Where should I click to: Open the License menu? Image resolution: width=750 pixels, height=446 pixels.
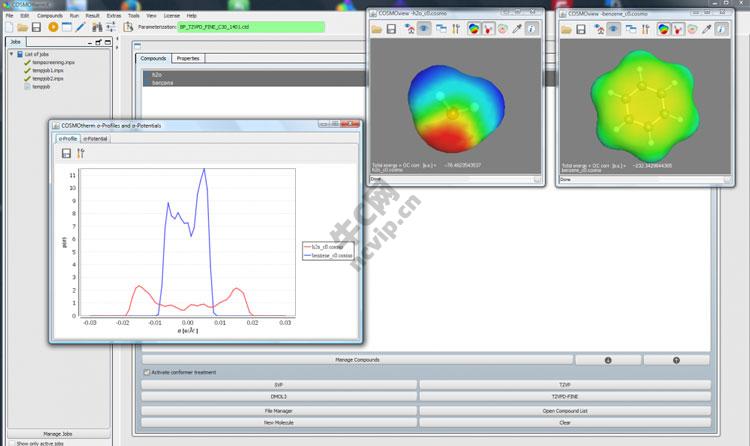[x=172, y=16]
